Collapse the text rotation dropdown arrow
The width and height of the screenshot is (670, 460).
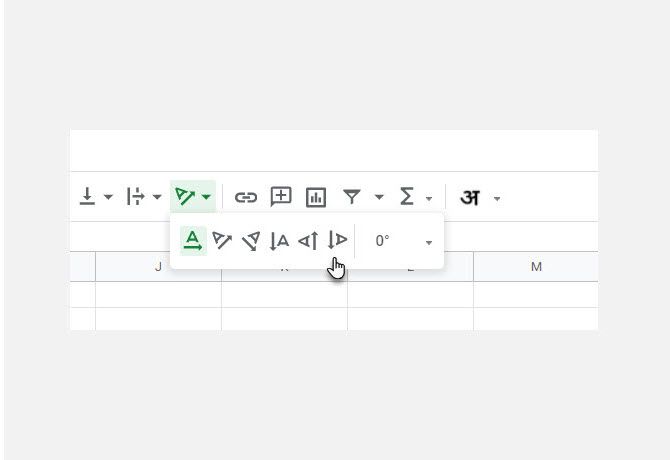click(x=206, y=197)
